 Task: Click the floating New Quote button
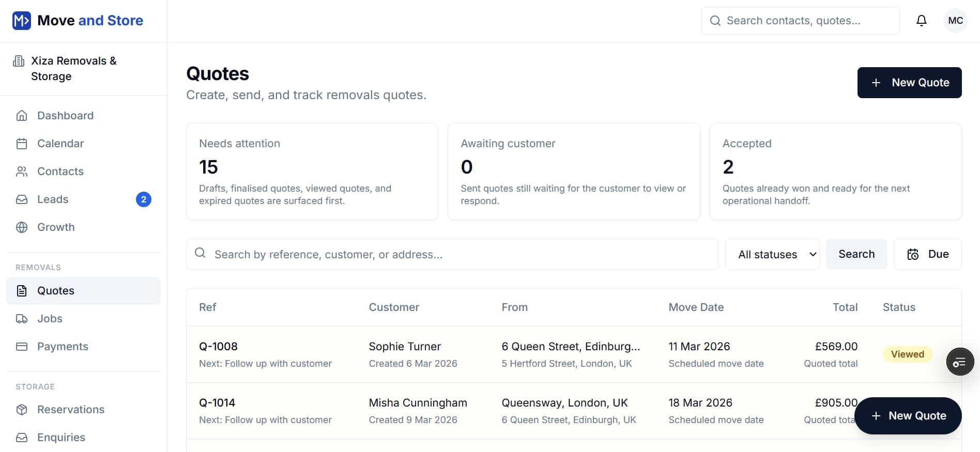pos(908,416)
